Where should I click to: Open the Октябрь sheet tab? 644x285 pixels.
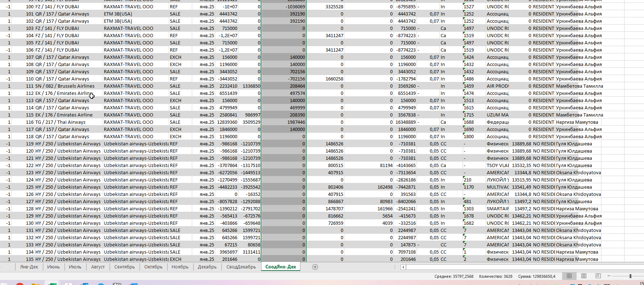point(153,267)
